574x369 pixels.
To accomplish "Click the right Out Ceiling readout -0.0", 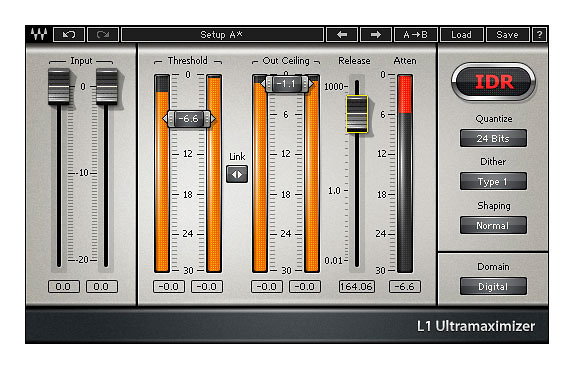I will pos(305,286).
